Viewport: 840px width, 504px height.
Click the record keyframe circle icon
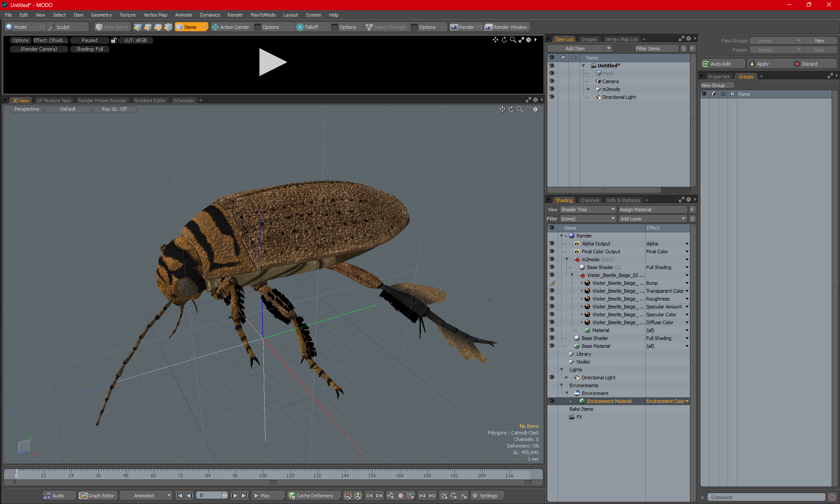400,496
